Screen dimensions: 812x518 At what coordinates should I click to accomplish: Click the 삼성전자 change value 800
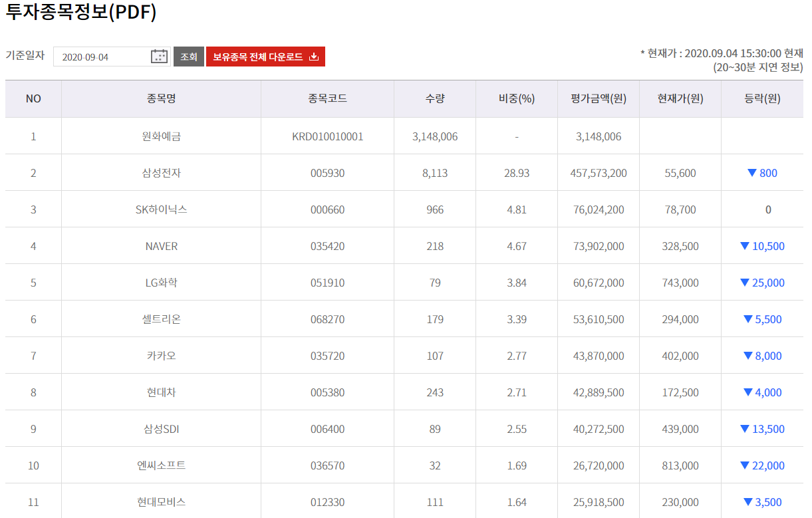(x=762, y=173)
